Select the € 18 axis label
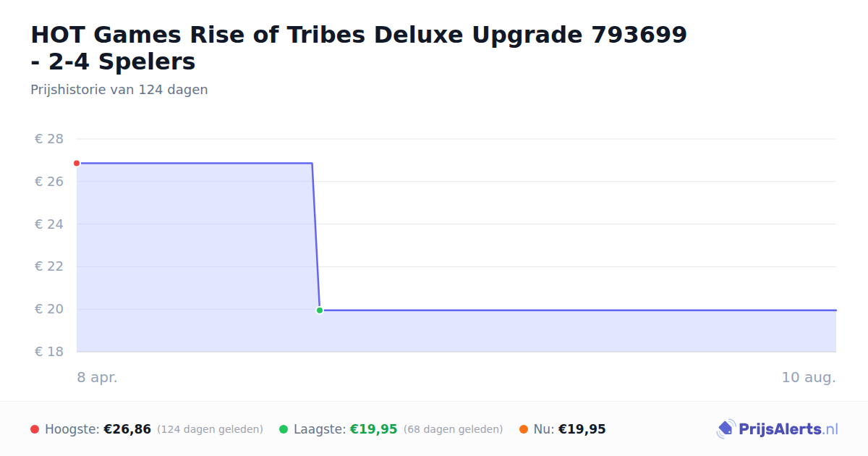The width and height of the screenshot is (868, 456). (x=49, y=352)
